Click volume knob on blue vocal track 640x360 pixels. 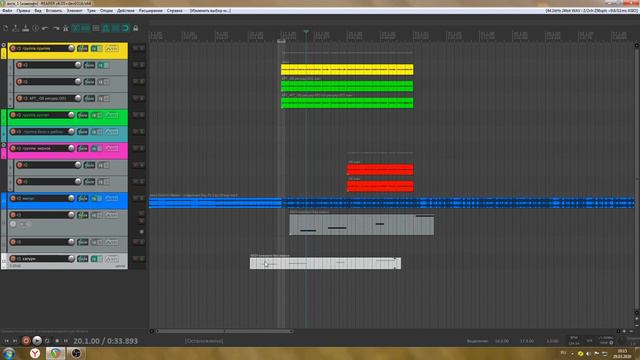(71, 198)
